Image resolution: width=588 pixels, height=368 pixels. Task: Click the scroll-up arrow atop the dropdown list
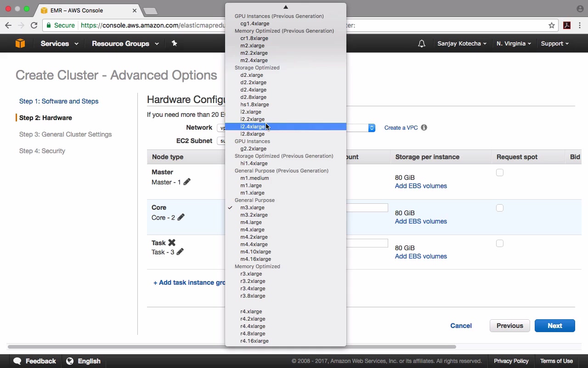(x=285, y=7)
